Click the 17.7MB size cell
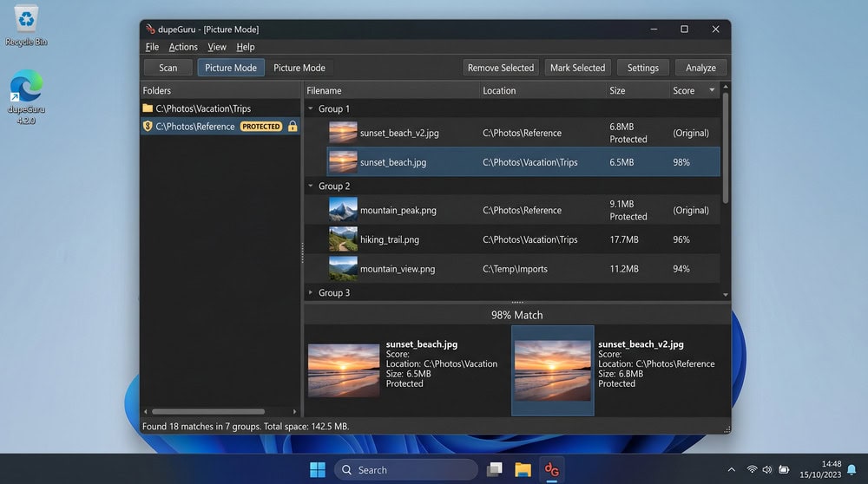This screenshot has height=484, width=868. pos(624,239)
